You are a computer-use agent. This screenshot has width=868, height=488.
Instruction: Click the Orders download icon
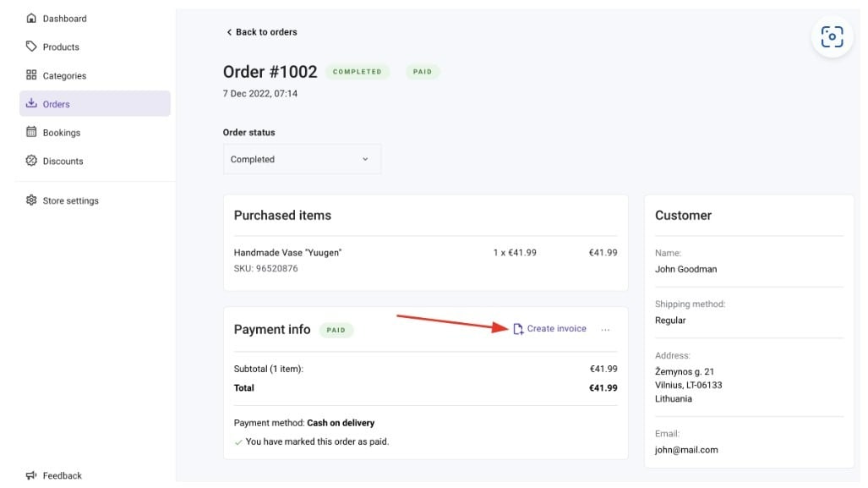tap(31, 104)
